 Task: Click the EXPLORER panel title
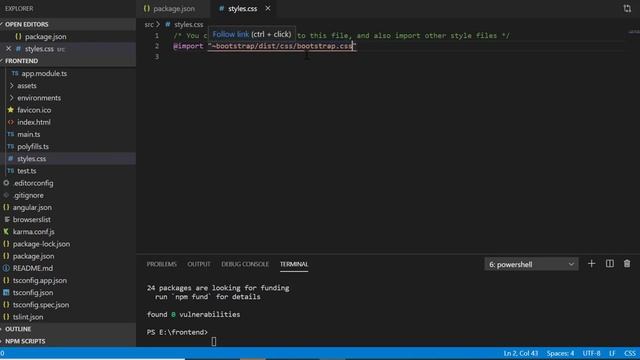19,9
